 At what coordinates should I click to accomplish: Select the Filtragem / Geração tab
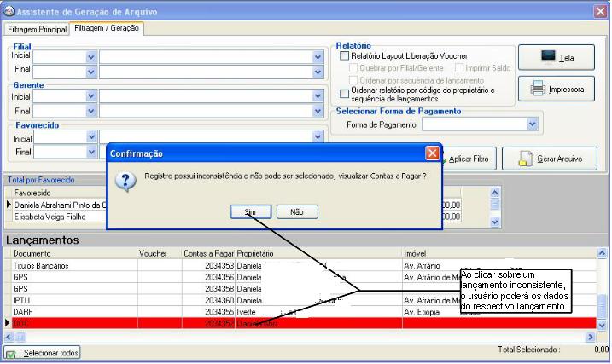tap(107, 28)
